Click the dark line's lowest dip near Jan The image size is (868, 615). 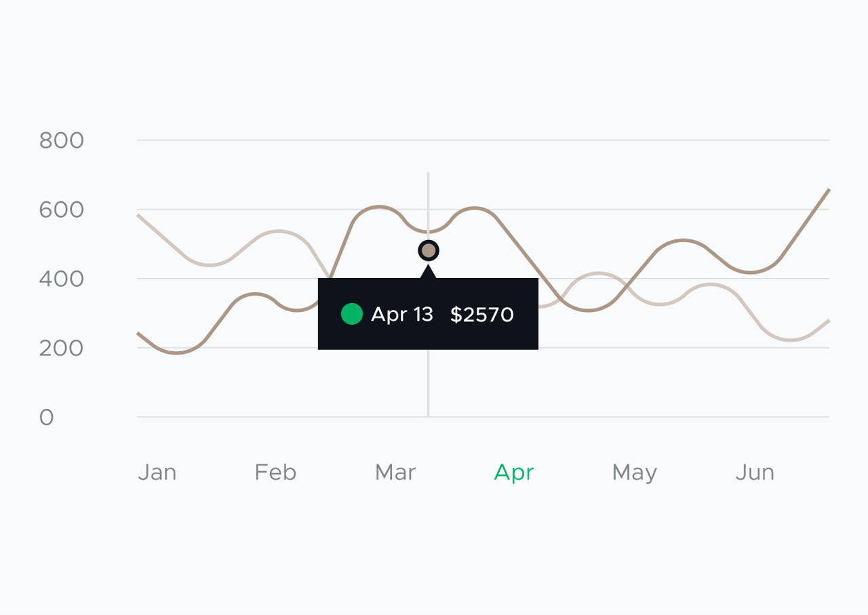coord(176,353)
